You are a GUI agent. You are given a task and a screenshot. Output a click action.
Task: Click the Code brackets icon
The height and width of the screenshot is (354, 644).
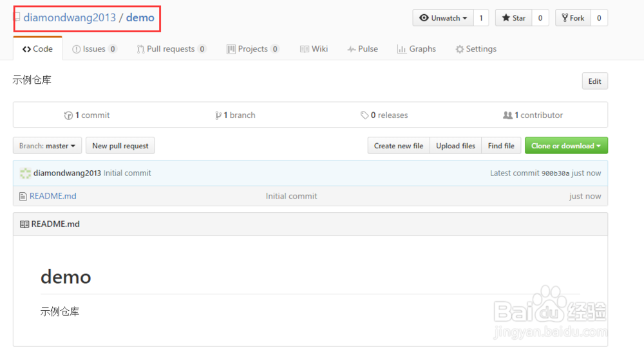(x=26, y=50)
